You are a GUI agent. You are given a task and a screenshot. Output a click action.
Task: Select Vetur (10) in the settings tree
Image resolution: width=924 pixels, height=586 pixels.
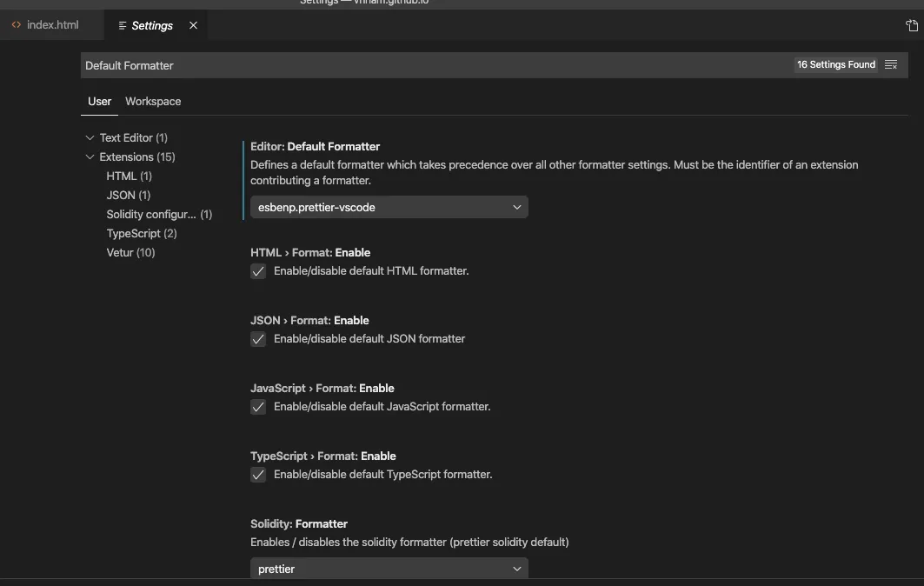(130, 253)
